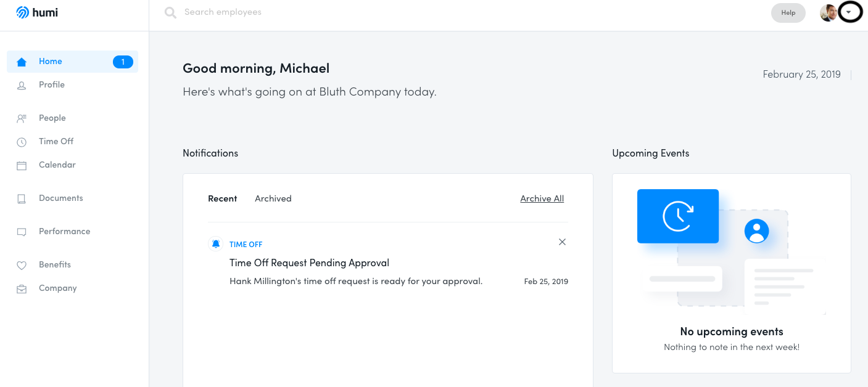Click the Upcoming Events heading

651,153
